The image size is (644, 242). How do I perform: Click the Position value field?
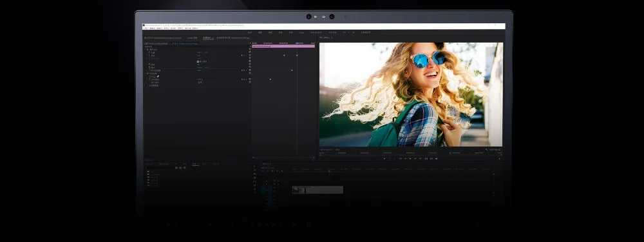[202, 52]
